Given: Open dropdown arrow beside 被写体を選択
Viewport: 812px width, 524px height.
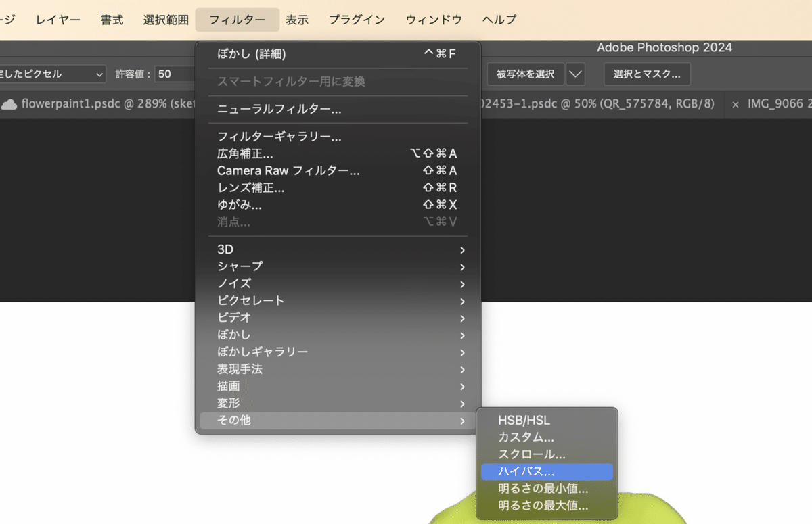Looking at the screenshot, I should pos(576,74).
